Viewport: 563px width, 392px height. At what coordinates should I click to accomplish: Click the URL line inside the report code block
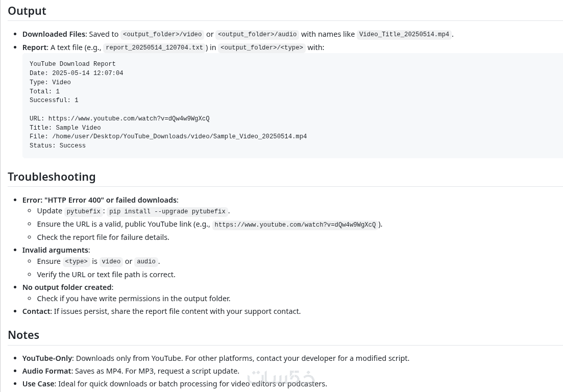119,119
